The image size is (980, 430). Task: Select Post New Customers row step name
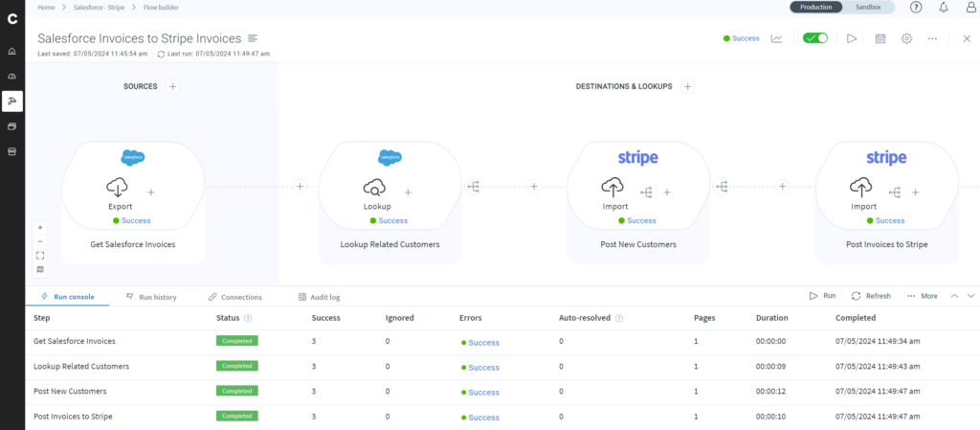pyautogui.click(x=70, y=392)
